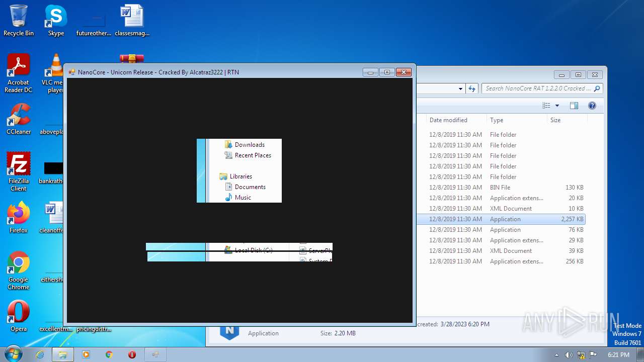Image resolution: width=644 pixels, height=362 pixels.
Task: Select the BIN File row
Action: [x=501, y=188]
